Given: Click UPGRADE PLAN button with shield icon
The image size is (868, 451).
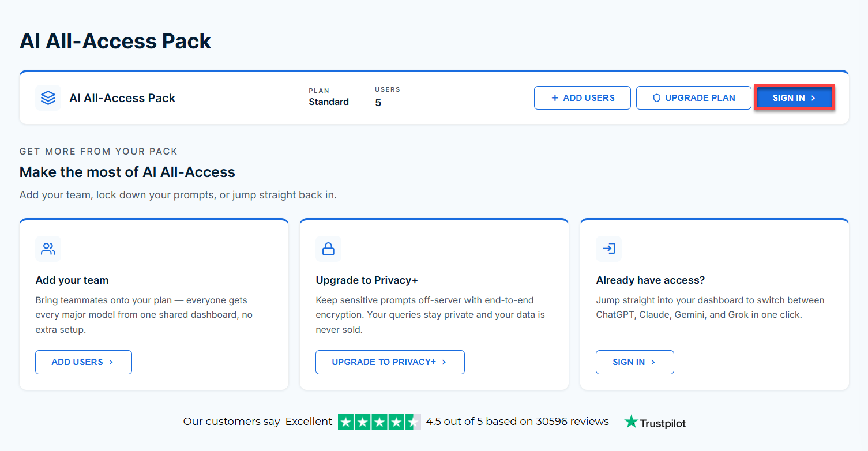Looking at the screenshot, I should pos(694,98).
